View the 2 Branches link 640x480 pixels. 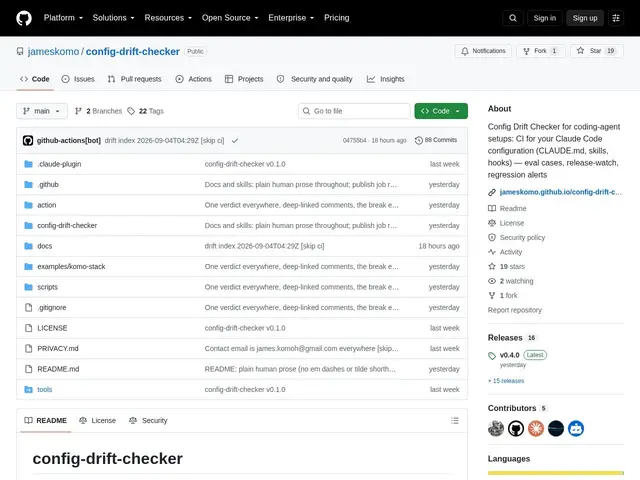click(98, 111)
